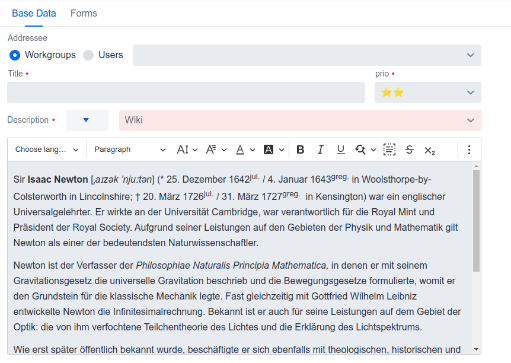Image resolution: width=511 pixels, height=363 pixels.
Task: Switch to the Base Data tab
Action: click(34, 13)
